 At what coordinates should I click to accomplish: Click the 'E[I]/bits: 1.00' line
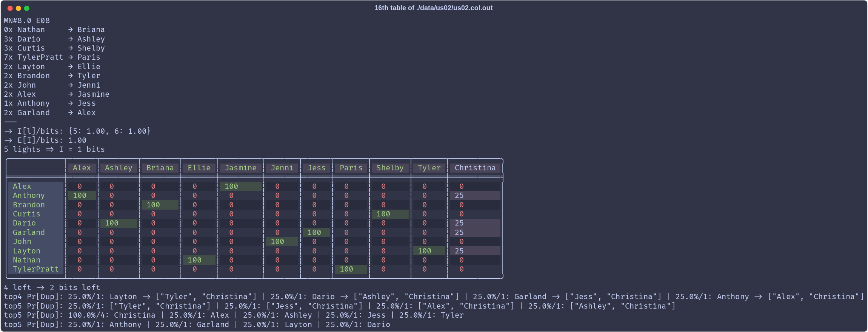click(45, 140)
